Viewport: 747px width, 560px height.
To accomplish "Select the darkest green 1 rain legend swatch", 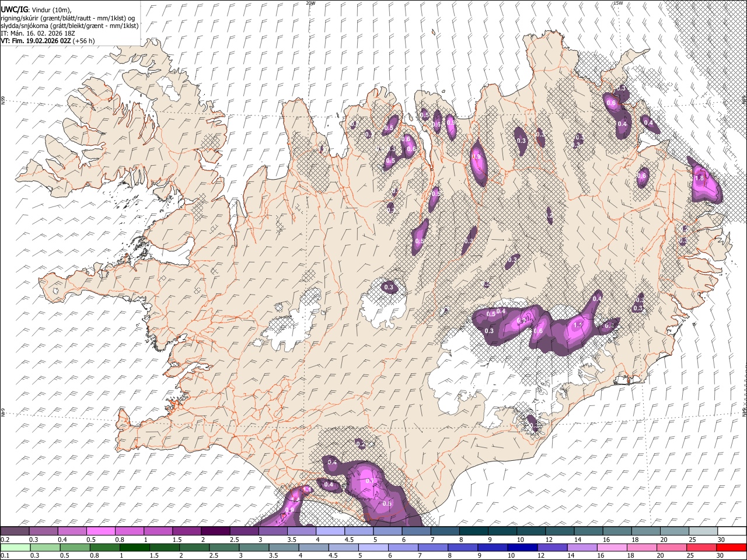I will (135, 547).
